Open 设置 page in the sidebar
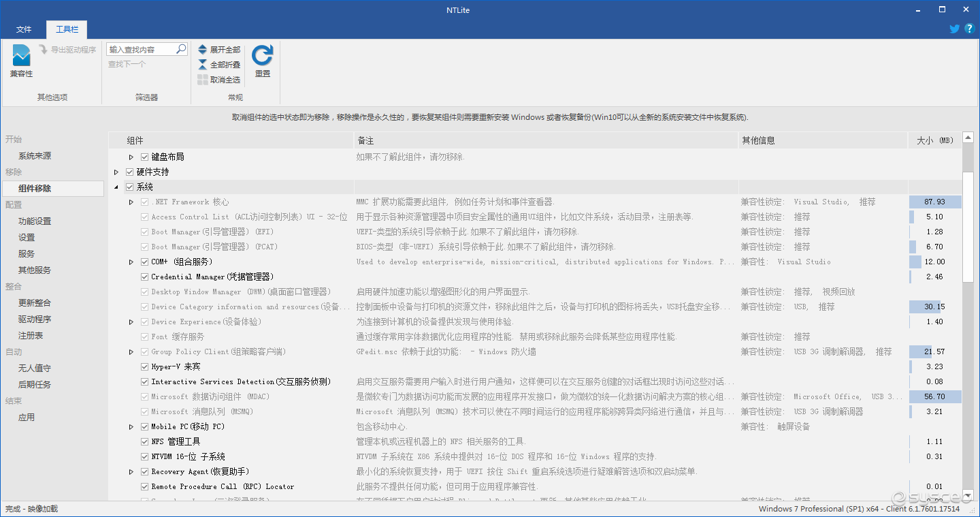 27,238
